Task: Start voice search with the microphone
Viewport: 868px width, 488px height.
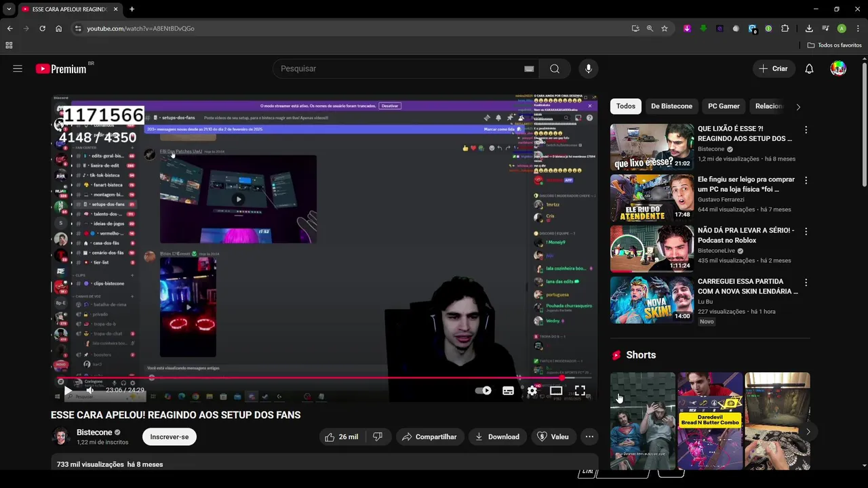Action: [x=588, y=68]
